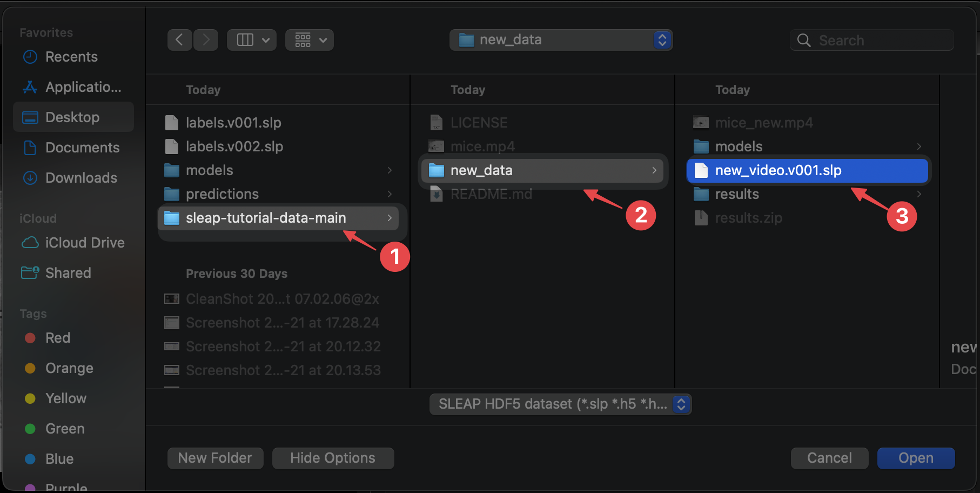This screenshot has height=493, width=980.
Task: Select Applications in the sidebar
Action: point(83,87)
